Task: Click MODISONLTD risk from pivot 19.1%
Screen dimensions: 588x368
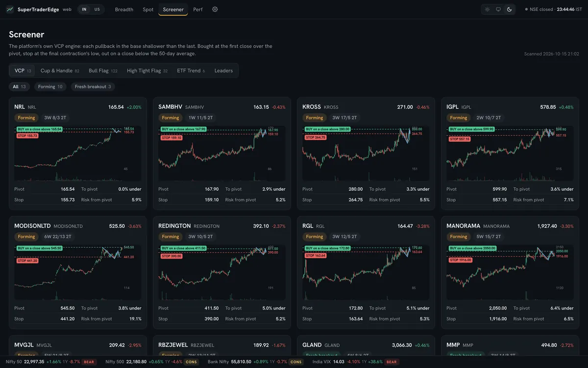Action: [134, 319]
